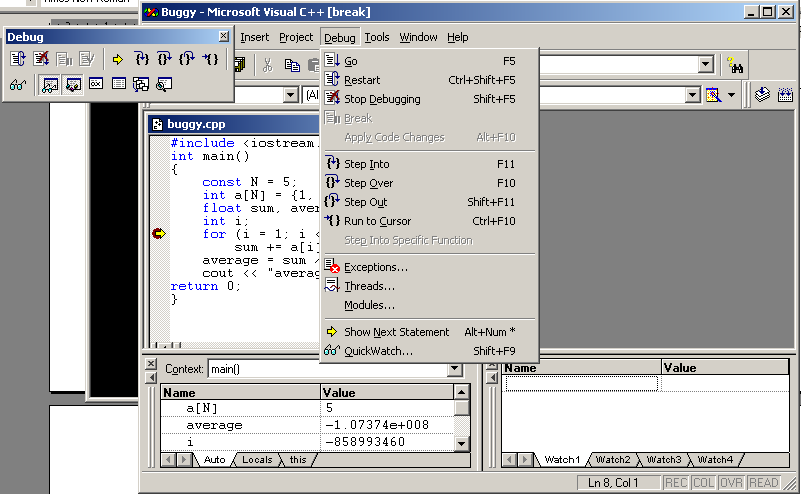Open the Tools menu

377,37
